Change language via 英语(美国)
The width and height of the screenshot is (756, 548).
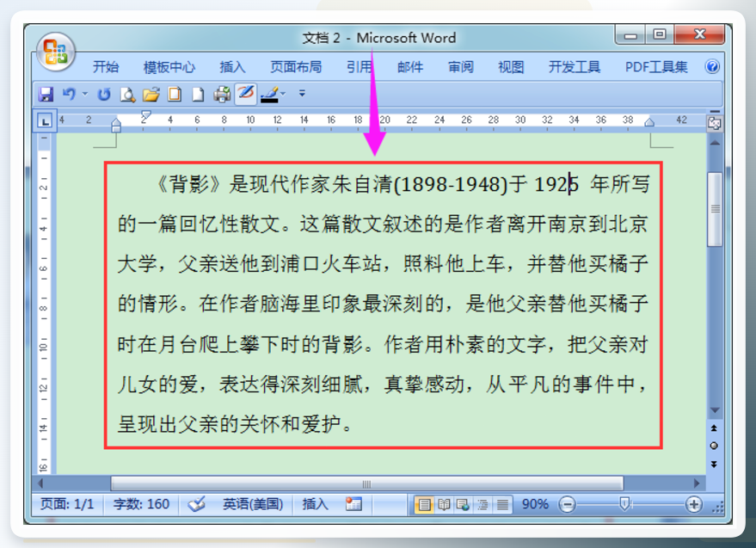click(253, 504)
